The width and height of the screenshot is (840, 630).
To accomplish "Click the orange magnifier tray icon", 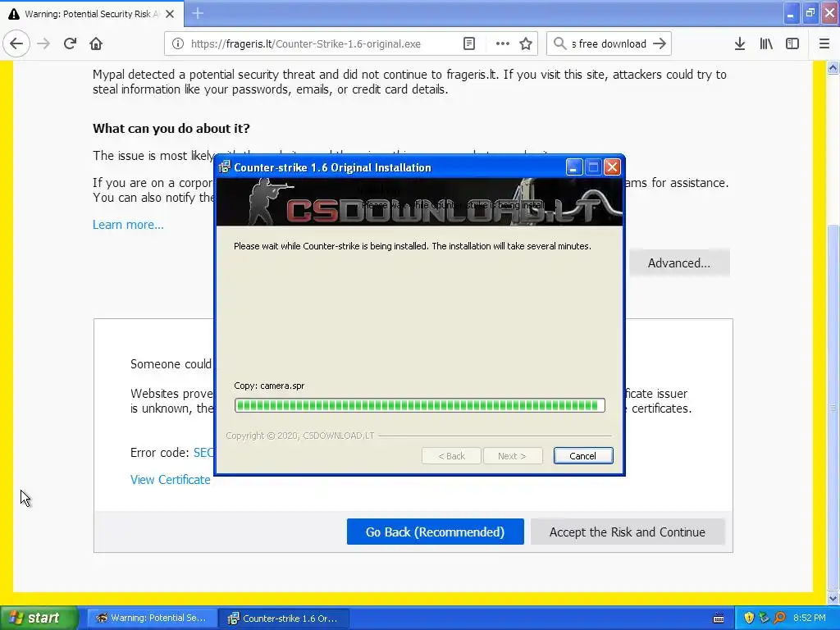I will [779, 619].
